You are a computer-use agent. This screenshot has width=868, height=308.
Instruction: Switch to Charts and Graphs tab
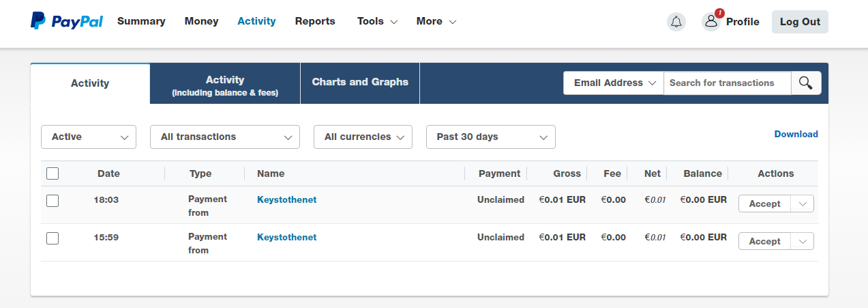(x=360, y=83)
